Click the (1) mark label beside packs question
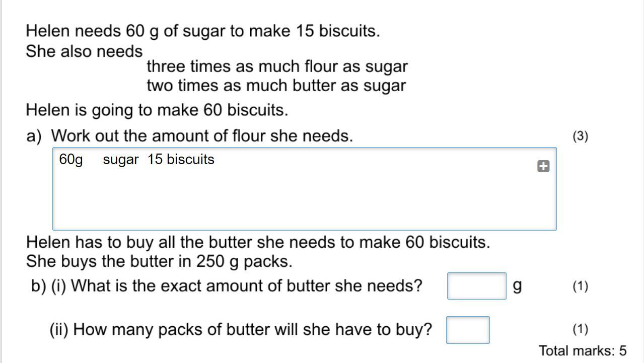The width and height of the screenshot is (644, 363). pos(580,329)
